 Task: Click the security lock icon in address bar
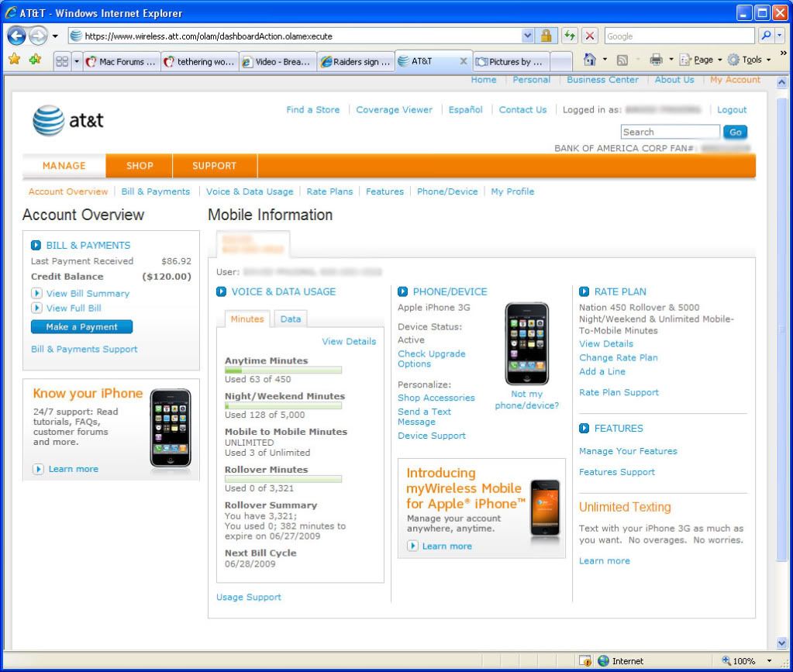click(x=546, y=36)
